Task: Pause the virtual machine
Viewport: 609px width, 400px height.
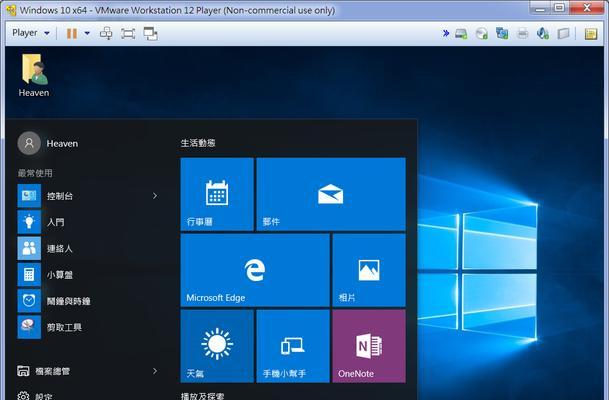Action: [x=72, y=33]
